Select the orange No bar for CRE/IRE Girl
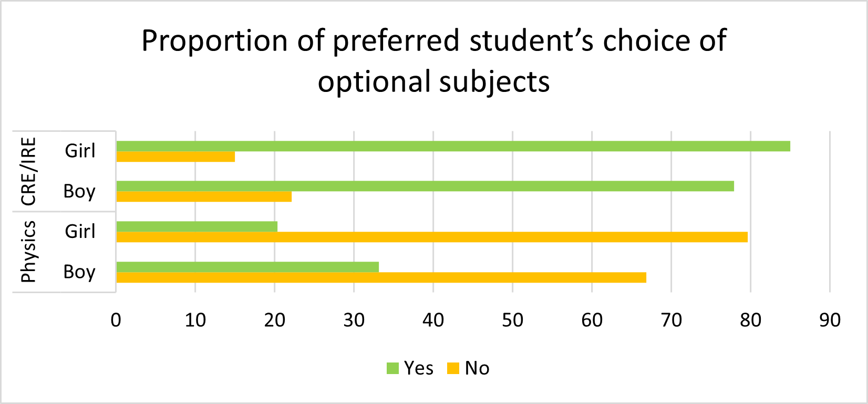Viewport: 868px width, 404px height. (x=175, y=157)
